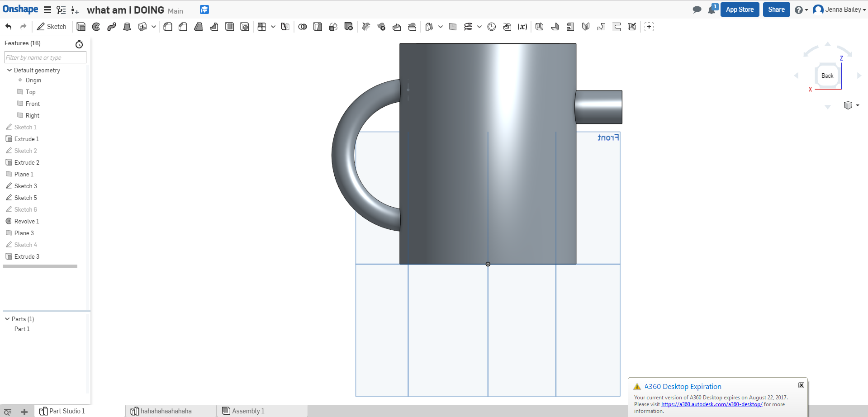Screen dimensions: 868x417
Task: Activate the Loft tool icon
Action: (127, 27)
